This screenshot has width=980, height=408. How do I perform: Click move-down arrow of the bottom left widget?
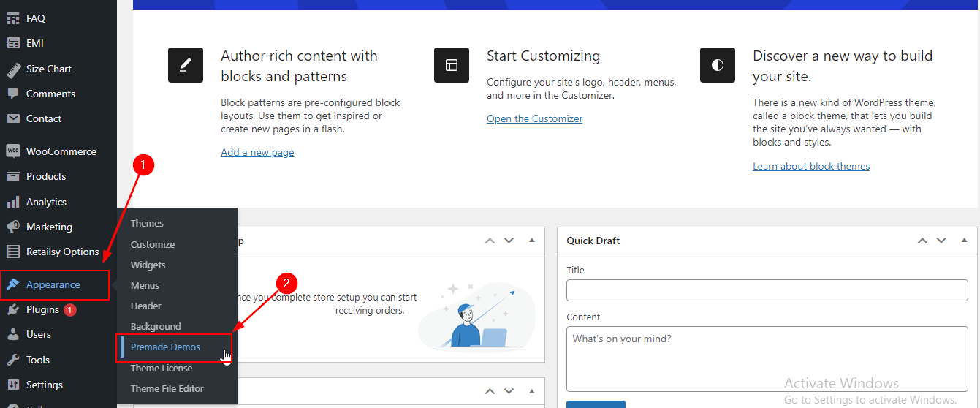509,391
